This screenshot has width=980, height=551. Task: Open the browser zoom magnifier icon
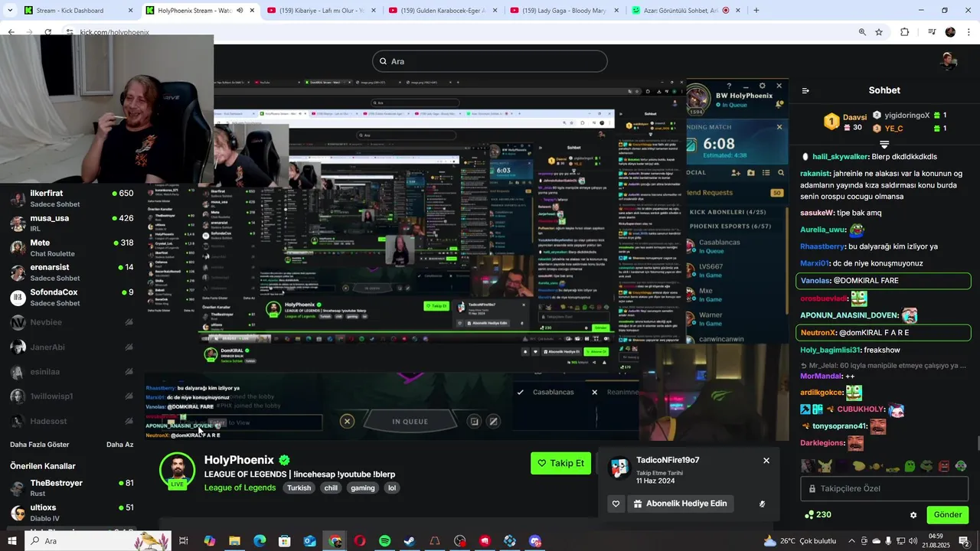862,32
